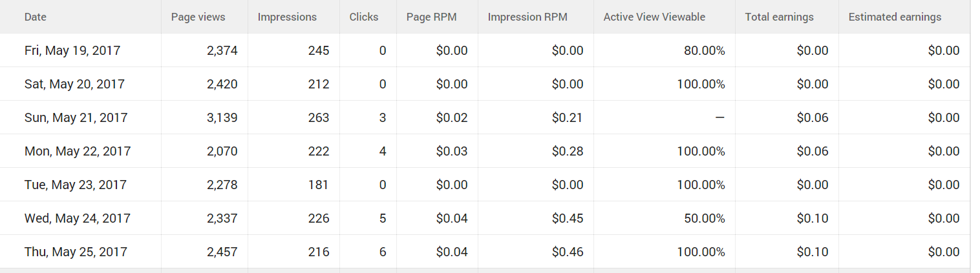The height and width of the screenshot is (273, 980).
Task: Sort by Total earnings column header
Action: (x=779, y=17)
